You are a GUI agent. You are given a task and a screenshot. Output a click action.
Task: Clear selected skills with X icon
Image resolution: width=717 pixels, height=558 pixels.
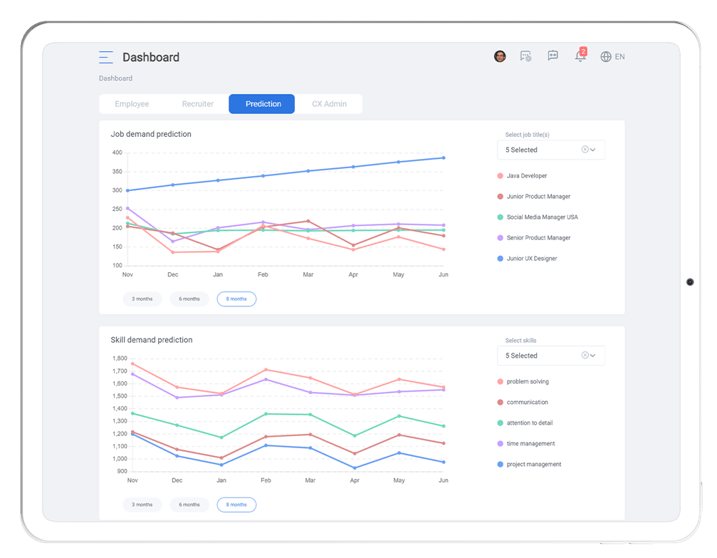tap(585, 356)
